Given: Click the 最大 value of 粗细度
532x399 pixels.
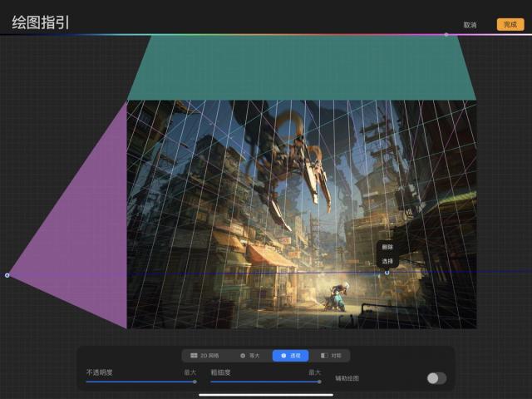Looking at the screenshot, I should 314,372.
